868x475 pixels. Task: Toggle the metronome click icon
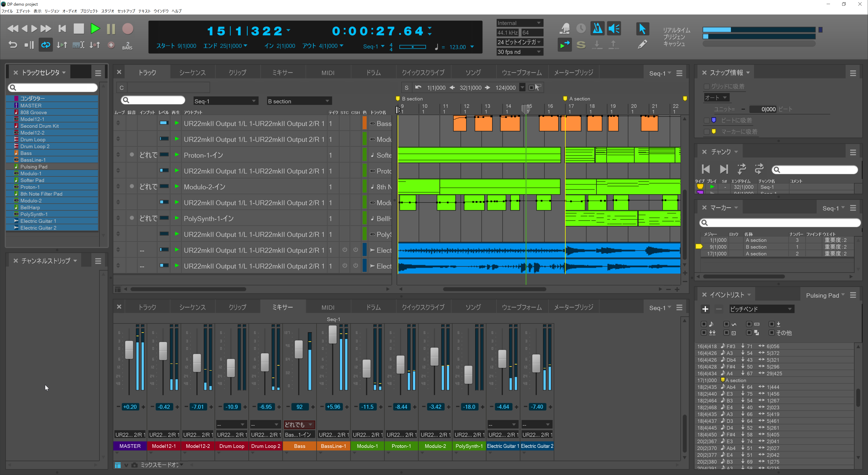click(x=598, y=29)
